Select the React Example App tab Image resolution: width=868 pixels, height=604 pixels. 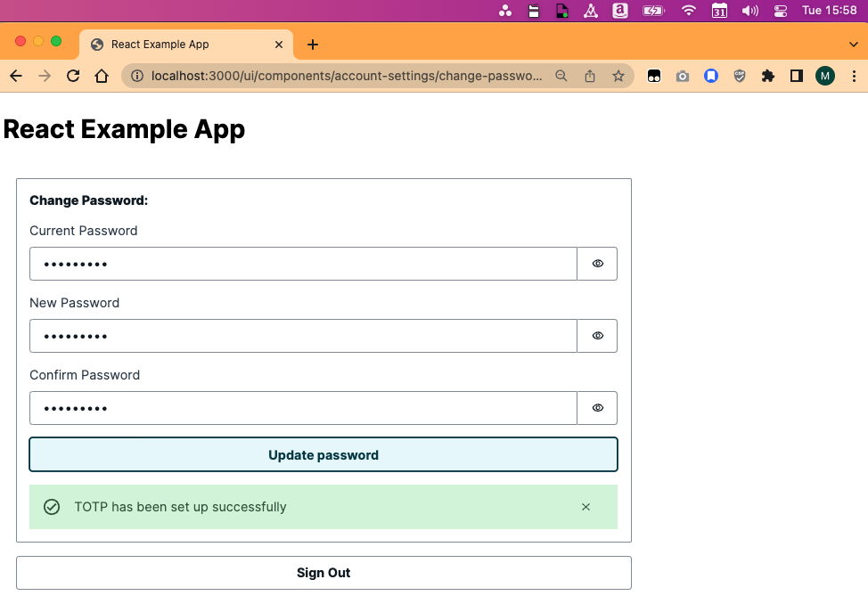[x=188, y=45]
